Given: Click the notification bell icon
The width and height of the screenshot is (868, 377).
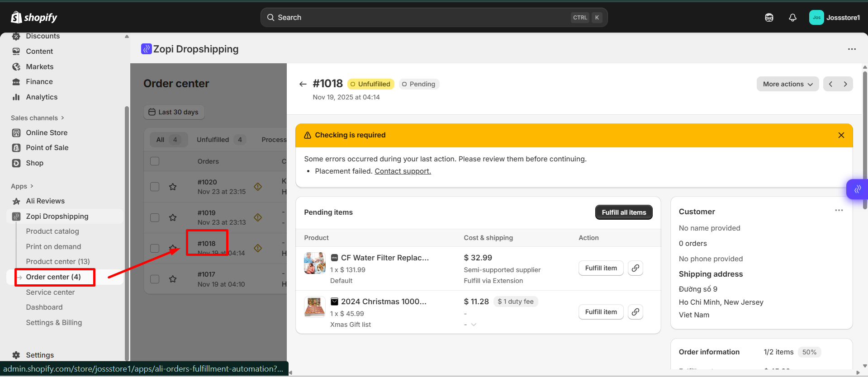Looking at the screenshot, I should pos(792,18).
